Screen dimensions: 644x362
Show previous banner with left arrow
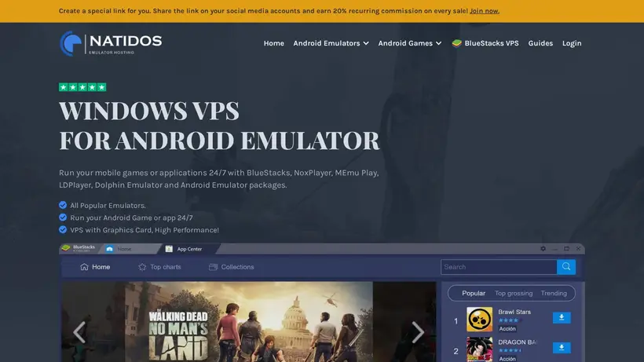click(x=79, y=332)
